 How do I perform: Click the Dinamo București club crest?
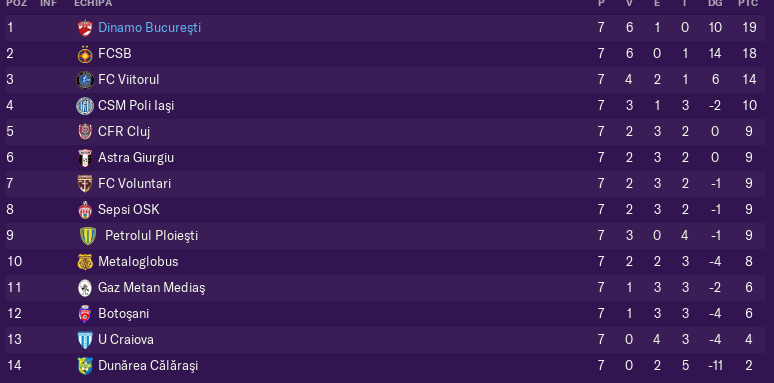[85, 28]
